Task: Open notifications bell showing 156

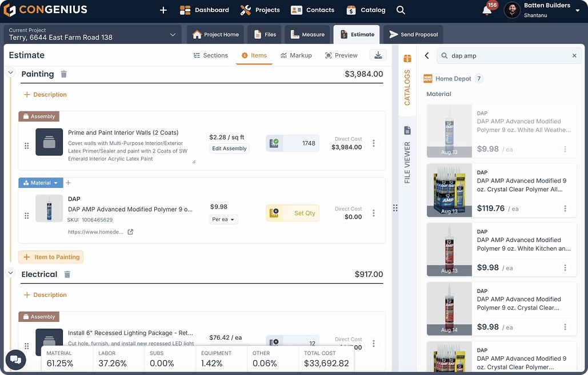Action: [487, 10]
